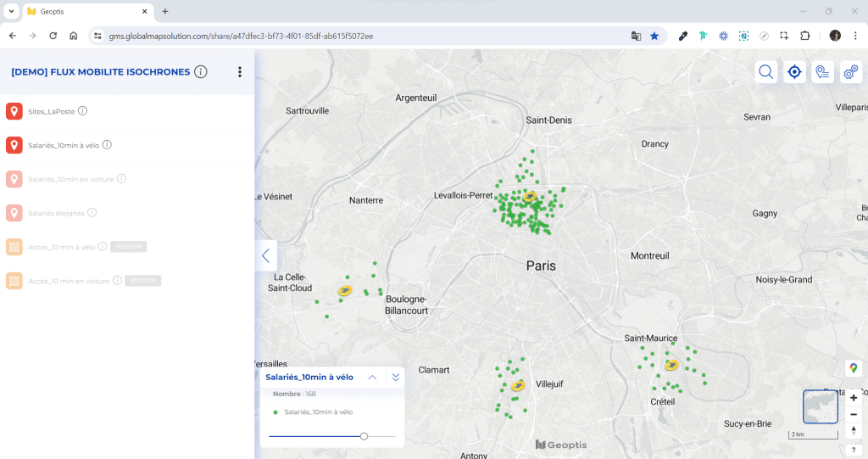Click the Montreuil map label
The width and height of the screenshot is (868, 459).
click(x=650, y=256)
